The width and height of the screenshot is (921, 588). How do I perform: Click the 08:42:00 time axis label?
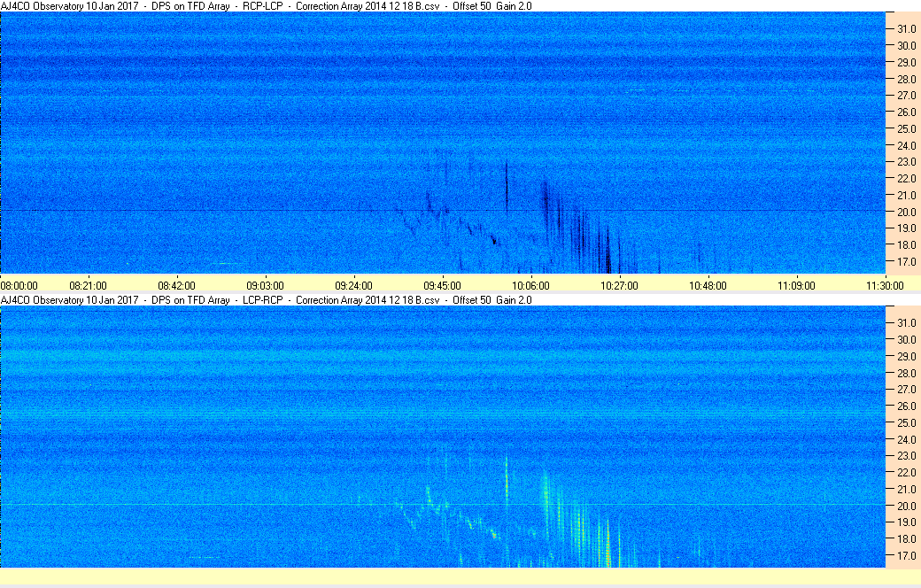coord(176,286)
